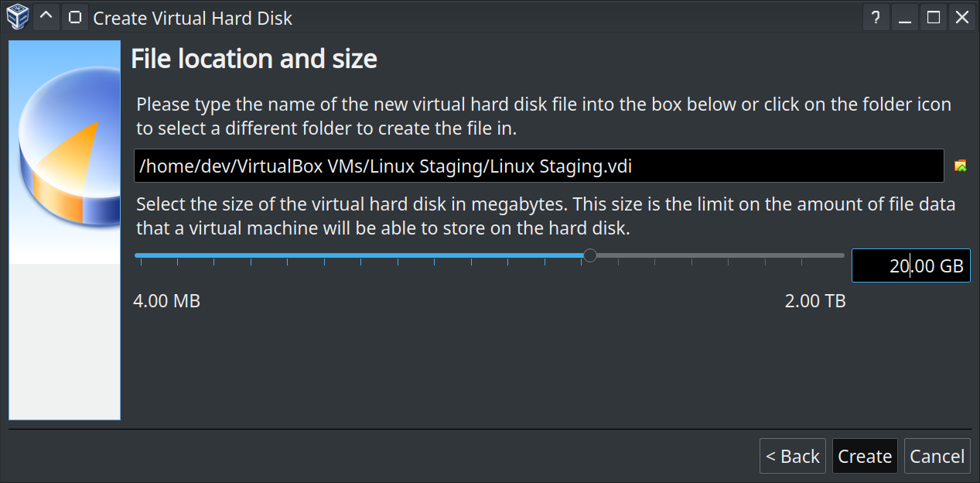
Task: Click the blue filled part of size slider
Action: pyautogui.click(x=356, y=255)
